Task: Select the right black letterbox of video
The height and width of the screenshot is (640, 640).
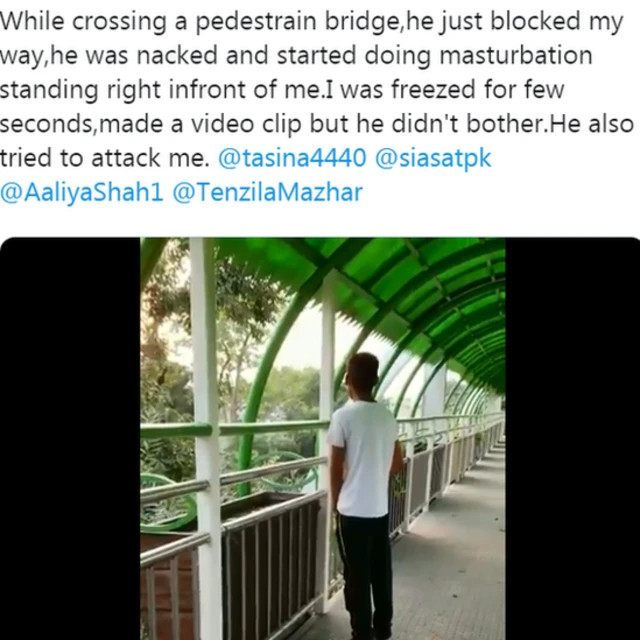Action: (x=572, y=438)
